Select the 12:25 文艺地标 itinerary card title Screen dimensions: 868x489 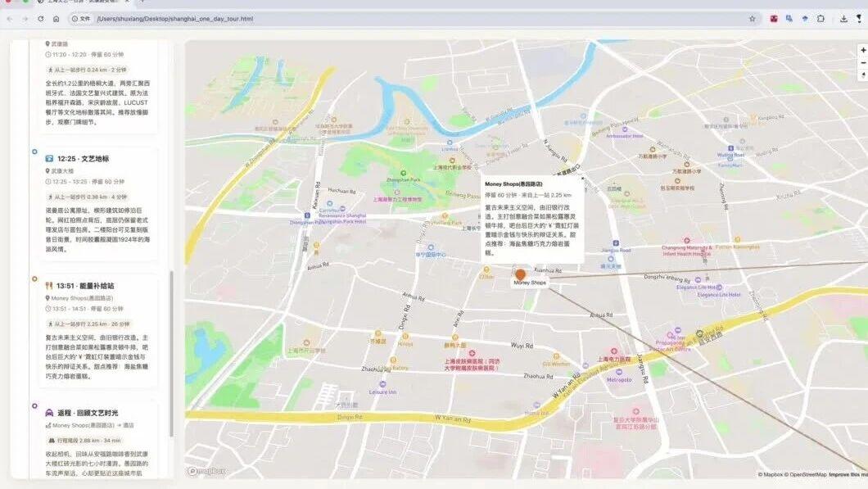[83, 159]
